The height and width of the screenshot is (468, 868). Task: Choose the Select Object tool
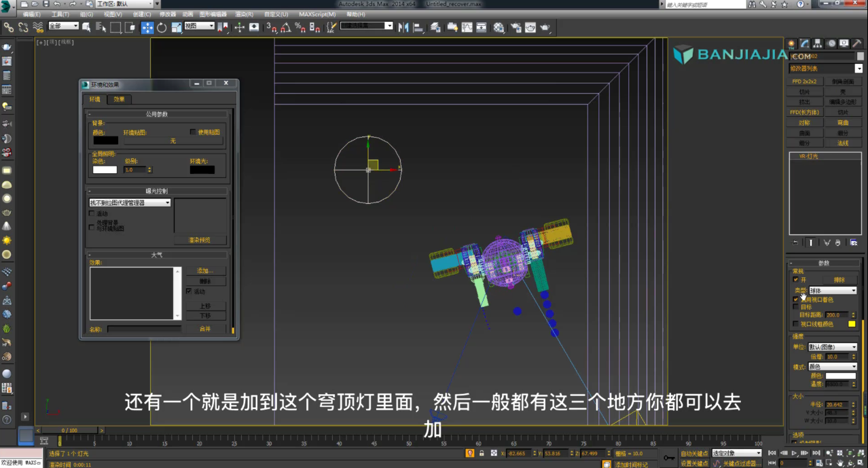(86, 27)
